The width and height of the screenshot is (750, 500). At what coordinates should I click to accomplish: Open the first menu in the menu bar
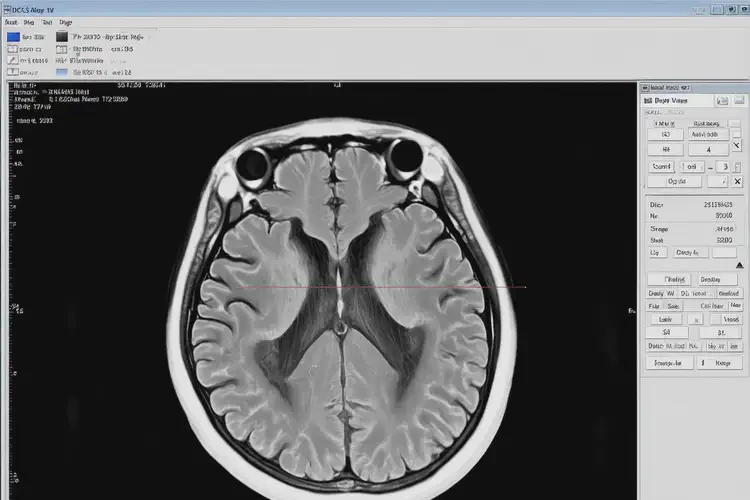coord(12,21)
